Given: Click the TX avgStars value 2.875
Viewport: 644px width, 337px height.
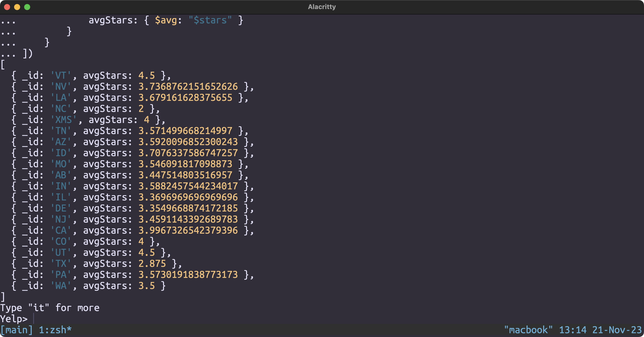Looking at the screenshot, I should (152, 264).
